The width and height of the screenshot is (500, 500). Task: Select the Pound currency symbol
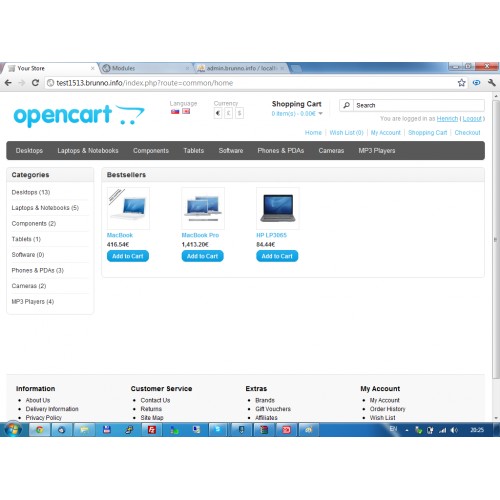click(228, 113)
